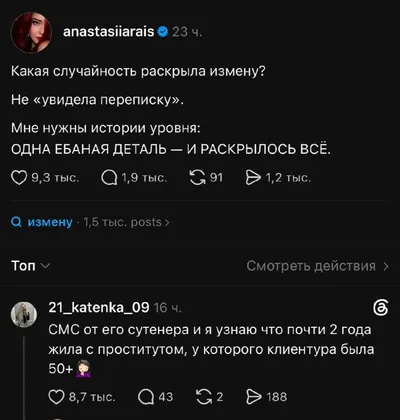Click search icon beside измену tag
This screenshot has width=400, height=420.
[16, 222]
